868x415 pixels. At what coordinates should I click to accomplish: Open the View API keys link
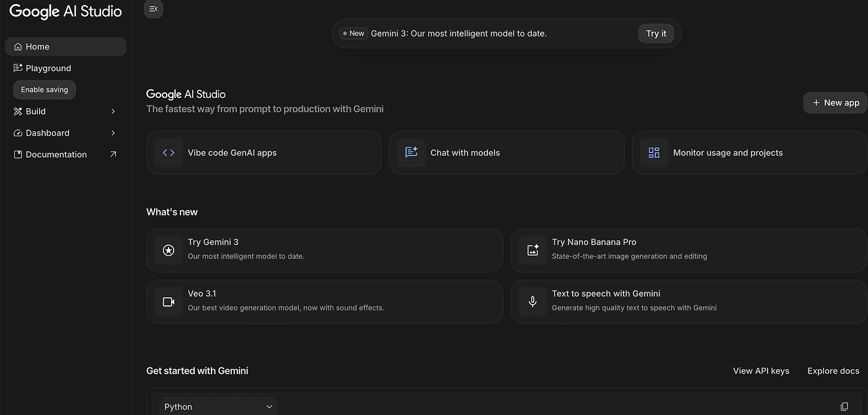761,371
